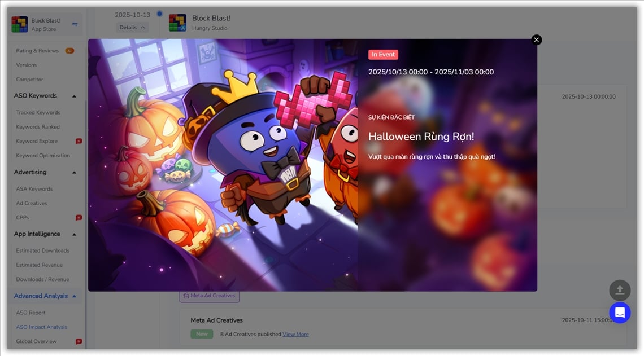Viewport: 644px width, 356px height.
Task: Click the In Event badge
Action: tap(383, 55)
